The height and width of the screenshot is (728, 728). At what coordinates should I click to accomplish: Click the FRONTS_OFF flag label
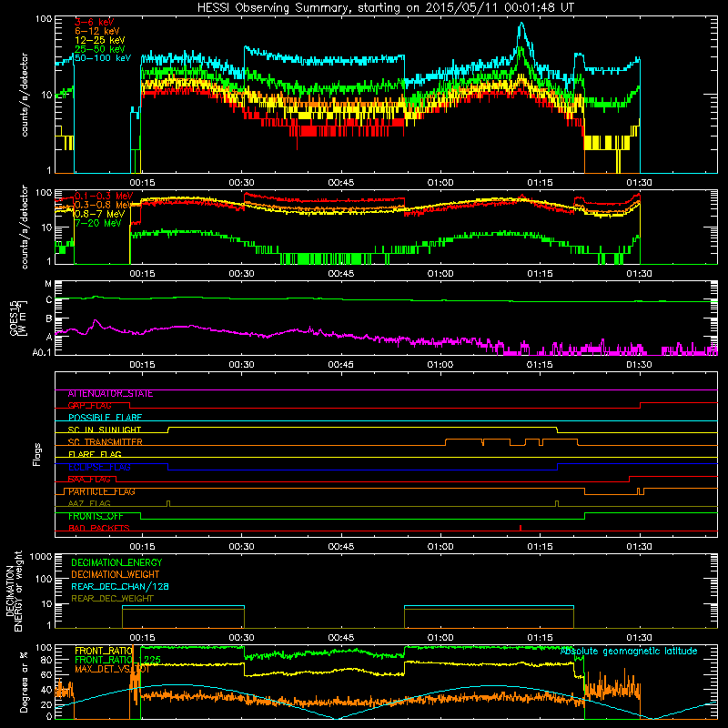point(96,516)
